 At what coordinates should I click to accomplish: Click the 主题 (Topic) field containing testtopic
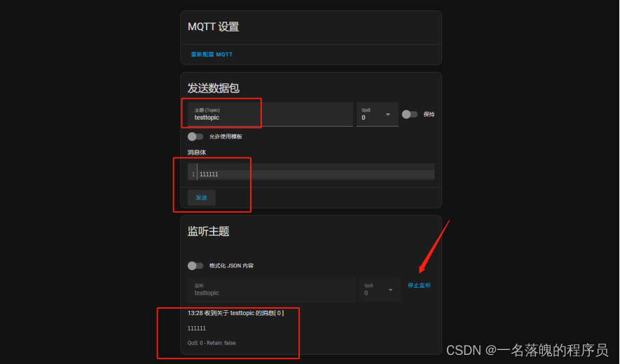point(270,114)
